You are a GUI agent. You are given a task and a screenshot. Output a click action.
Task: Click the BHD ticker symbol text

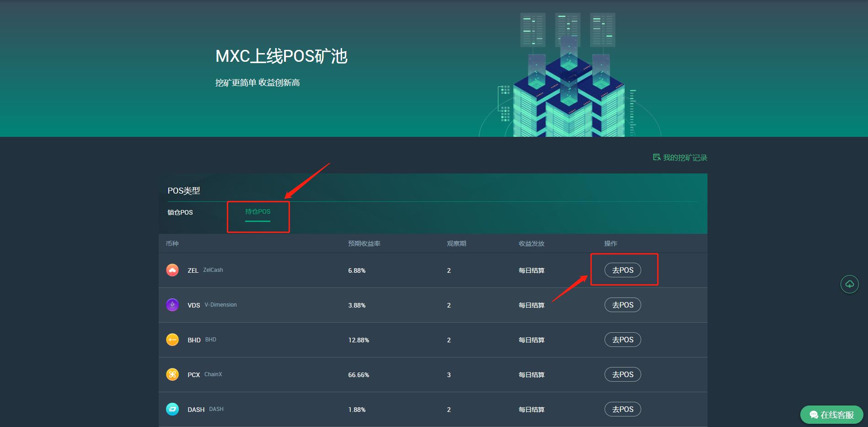[x=194, y=340]
